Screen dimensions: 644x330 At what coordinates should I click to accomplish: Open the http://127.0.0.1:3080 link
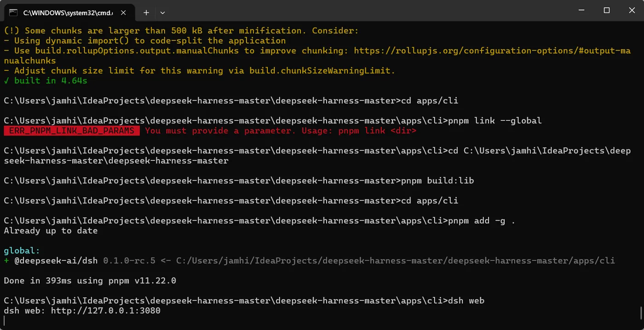pyautogui.click(x=105, y=311)
